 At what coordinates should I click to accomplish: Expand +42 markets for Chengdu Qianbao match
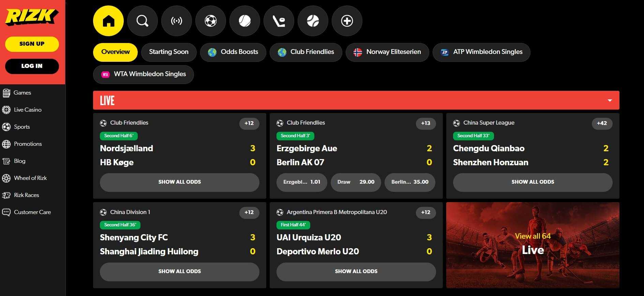[x=602, y=123]
